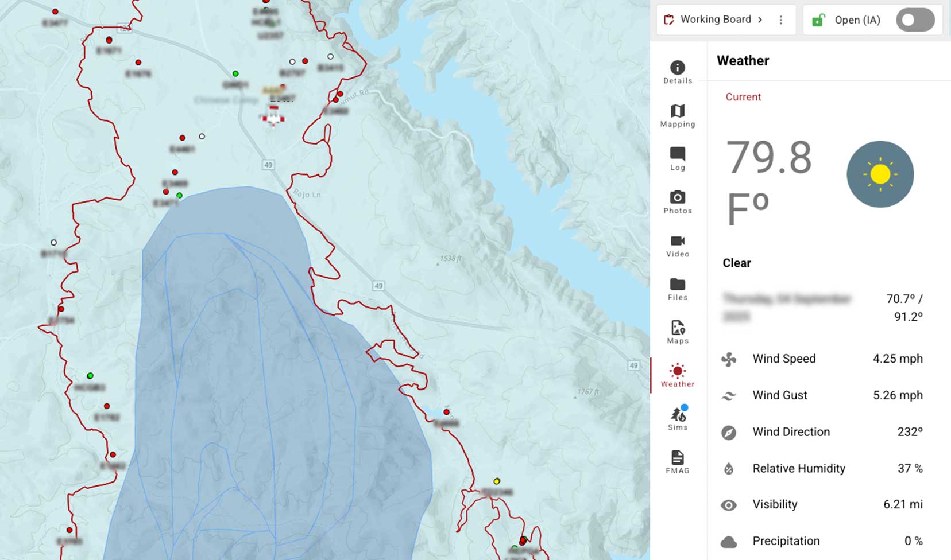Browse incident Files
This screenshot has height=560, width=951.
(x=678, y=285)
